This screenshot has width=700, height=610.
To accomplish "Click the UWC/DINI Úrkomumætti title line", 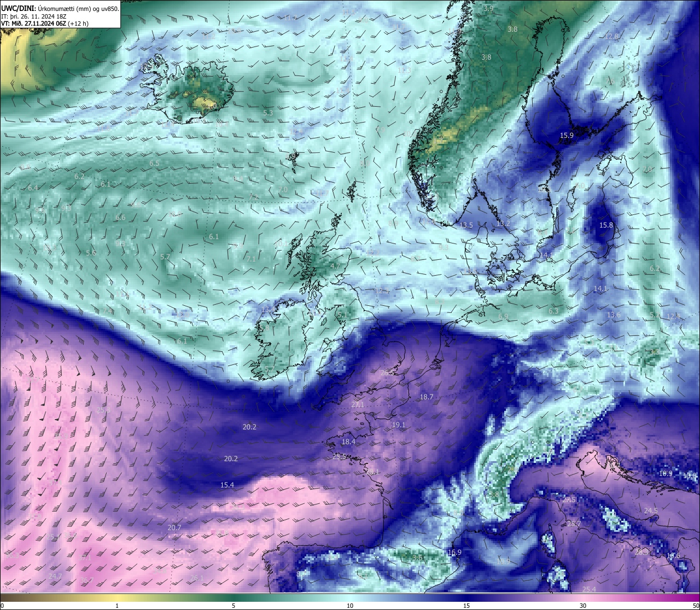I will click(x=60, y=8).
